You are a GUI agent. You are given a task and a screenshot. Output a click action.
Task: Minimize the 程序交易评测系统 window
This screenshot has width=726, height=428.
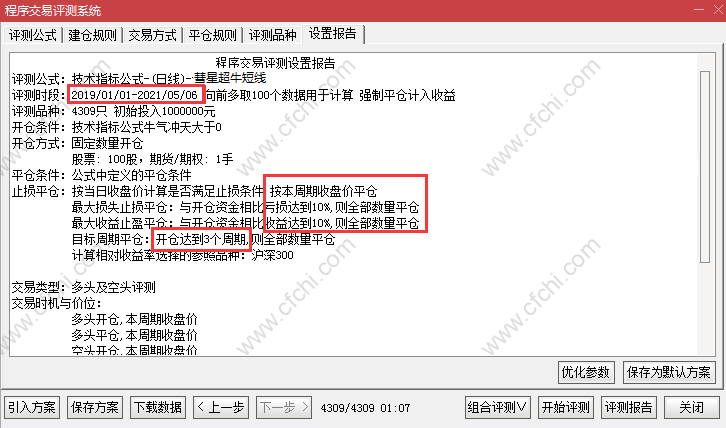click(x=699, y=10)
